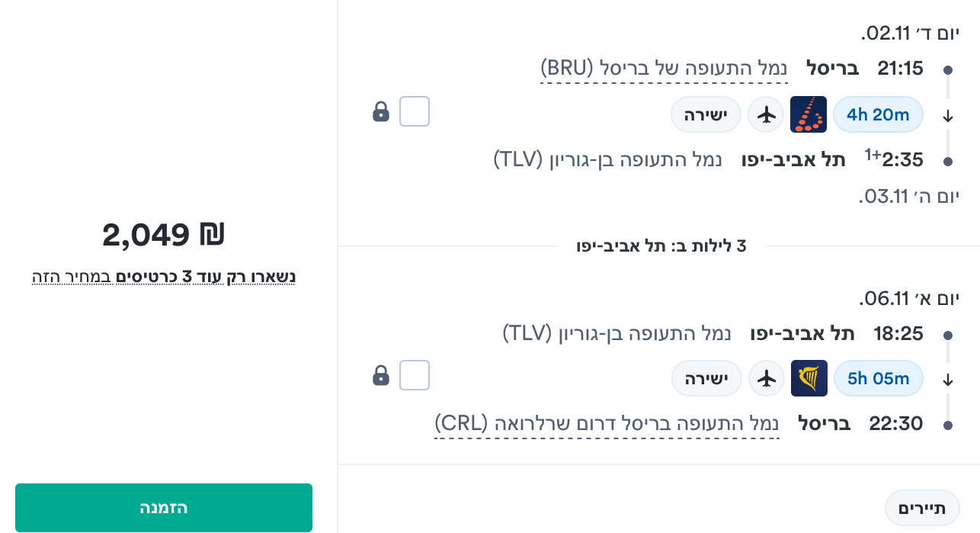Click the down arrow next to 5h 05m

[948, 380]
